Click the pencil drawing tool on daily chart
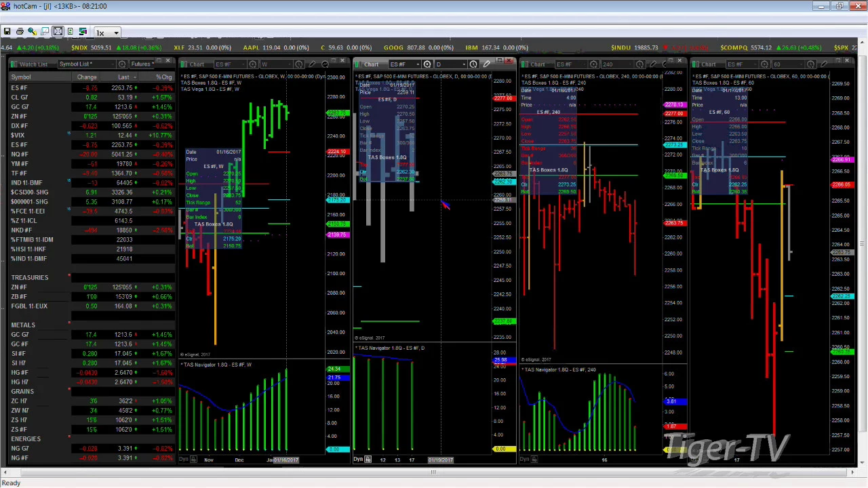Screen dimensions: 868x488 [487, 64]
